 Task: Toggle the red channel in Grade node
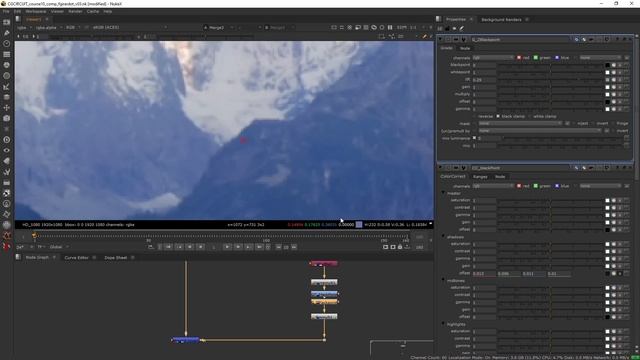[519, 58]
